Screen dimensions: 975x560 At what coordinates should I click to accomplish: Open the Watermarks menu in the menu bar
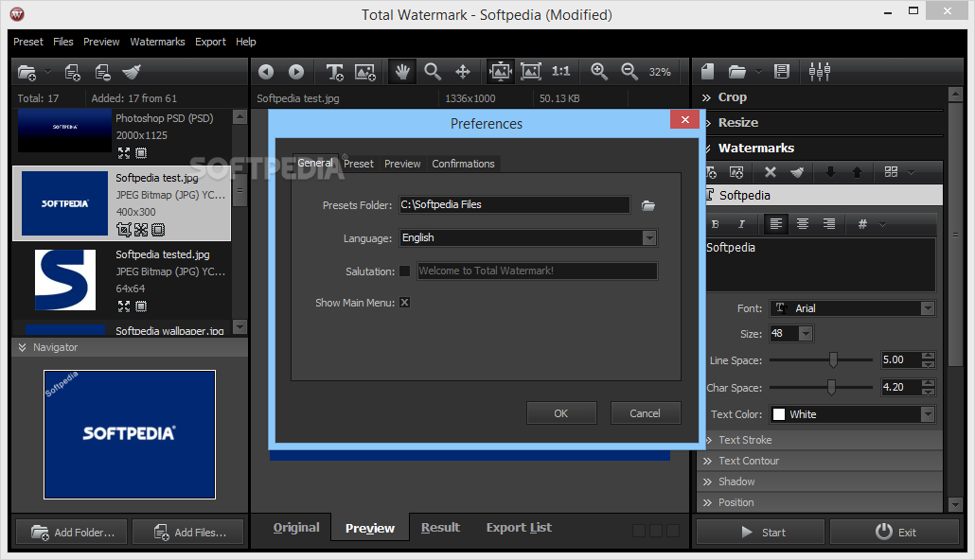pos(157,42)
